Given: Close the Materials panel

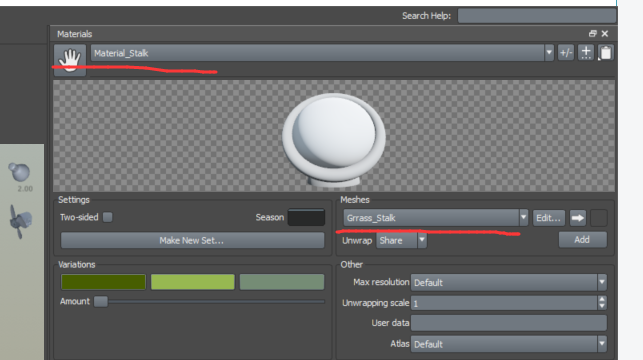Looking at the screenshot, I should point(605,34).
